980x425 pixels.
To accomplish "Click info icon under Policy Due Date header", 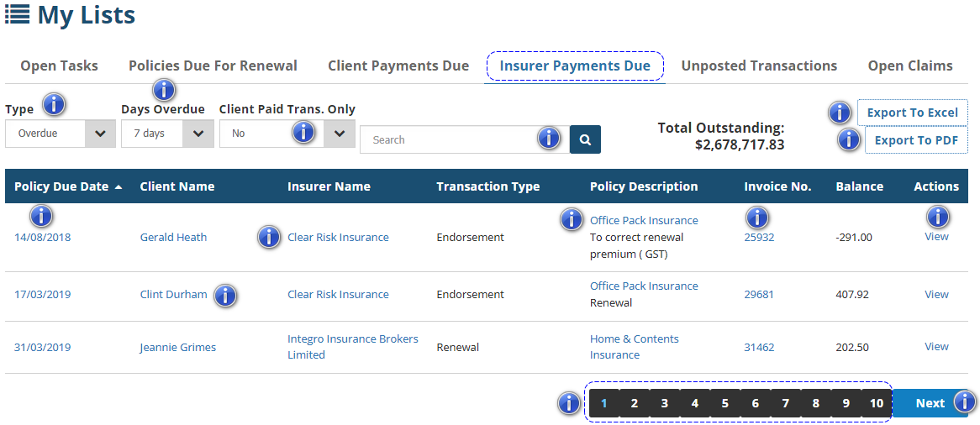I will pyautogui.click(x=41, y=216).
